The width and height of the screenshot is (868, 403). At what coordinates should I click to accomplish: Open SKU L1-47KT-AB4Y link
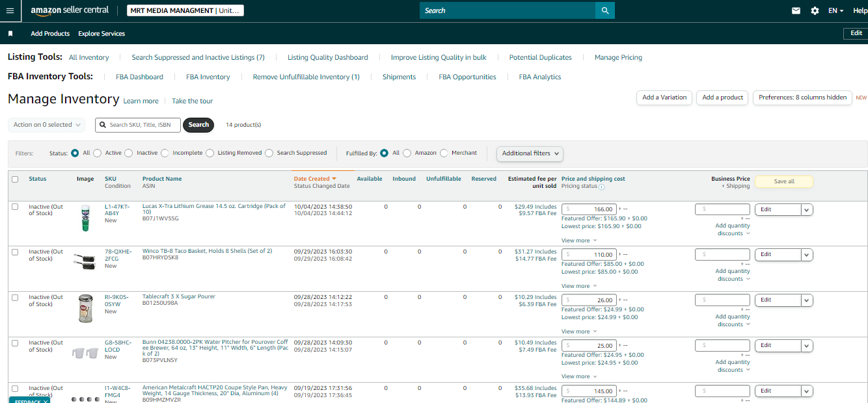117,210
